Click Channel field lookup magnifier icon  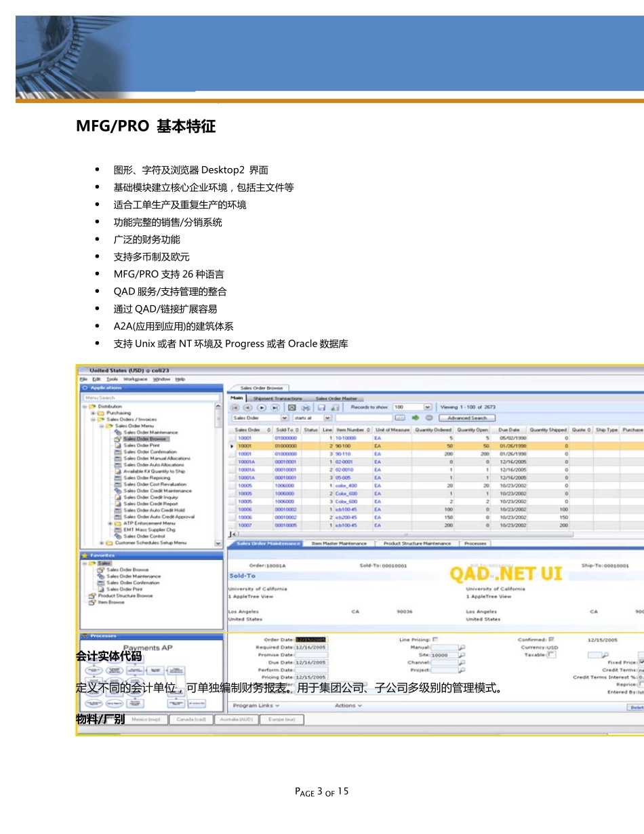tap(462, 662)
